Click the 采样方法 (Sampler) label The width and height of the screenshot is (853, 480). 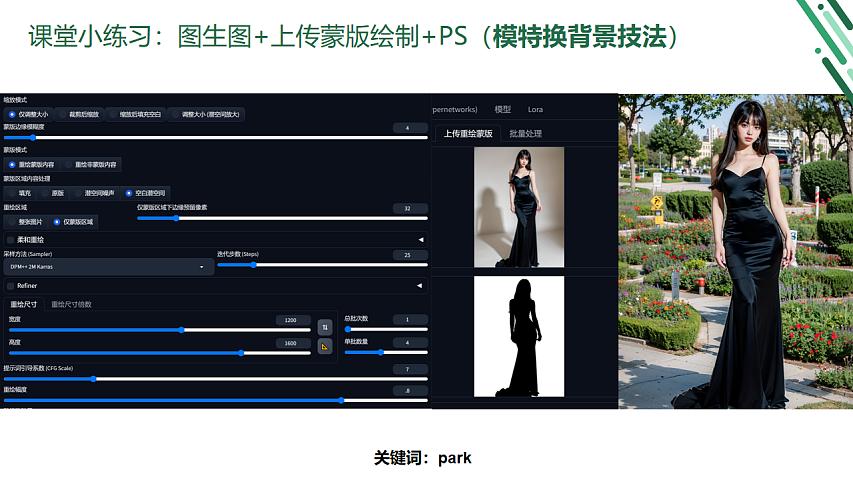(28, 254)
